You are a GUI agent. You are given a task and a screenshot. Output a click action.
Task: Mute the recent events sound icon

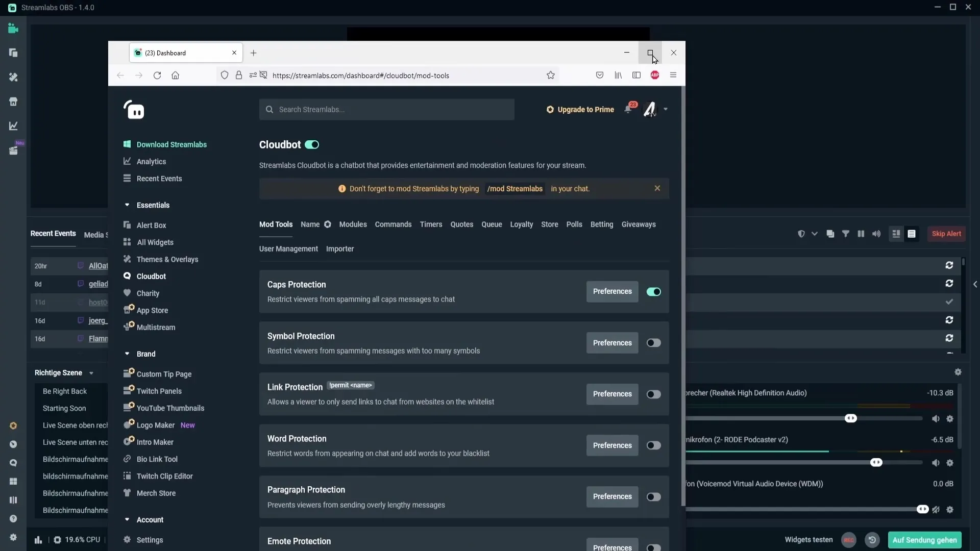coord(876,234)
